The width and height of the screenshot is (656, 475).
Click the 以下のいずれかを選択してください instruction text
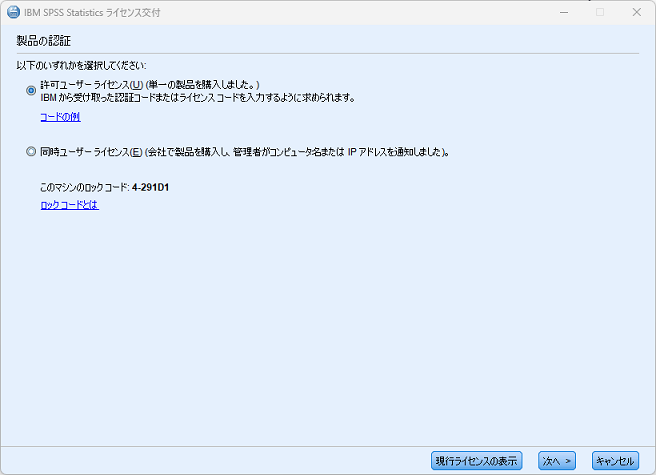pyautogui.click(x=82, y=66)
